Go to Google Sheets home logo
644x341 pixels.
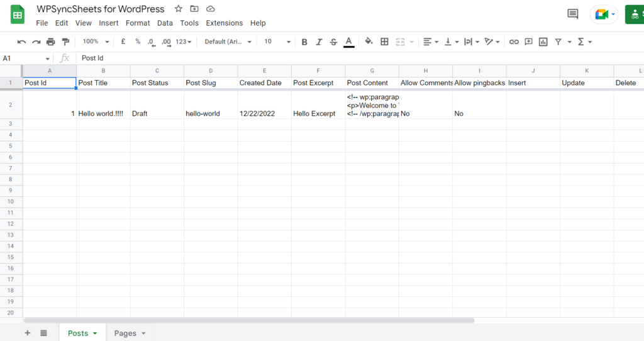(x=17, y=14)
